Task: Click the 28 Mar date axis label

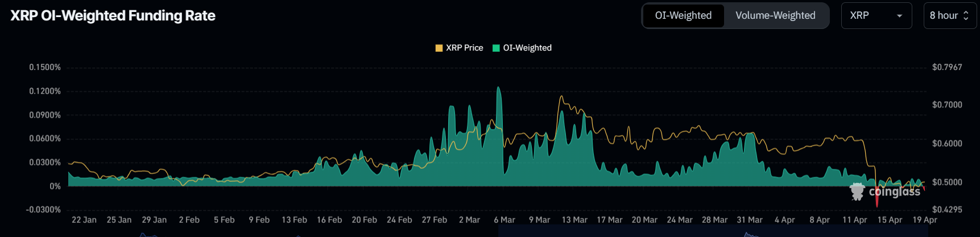Action: pyautogui.click(x=714, y=219)
